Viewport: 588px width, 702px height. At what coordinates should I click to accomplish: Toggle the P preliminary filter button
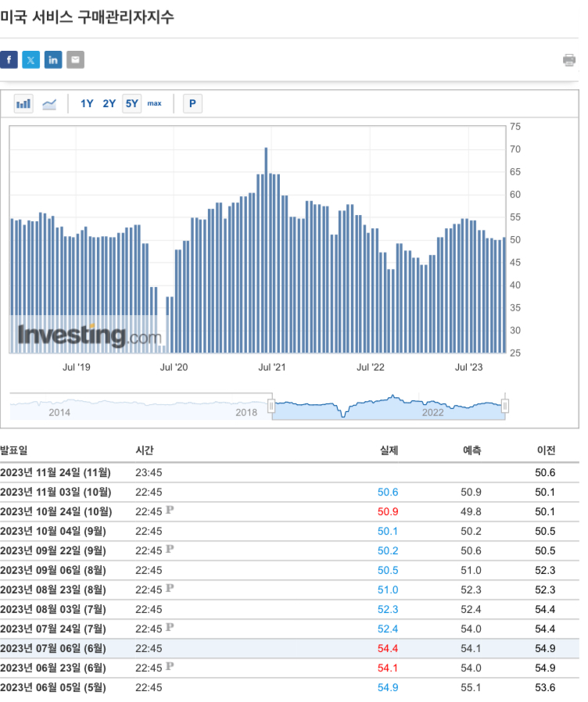click(192, 104)
